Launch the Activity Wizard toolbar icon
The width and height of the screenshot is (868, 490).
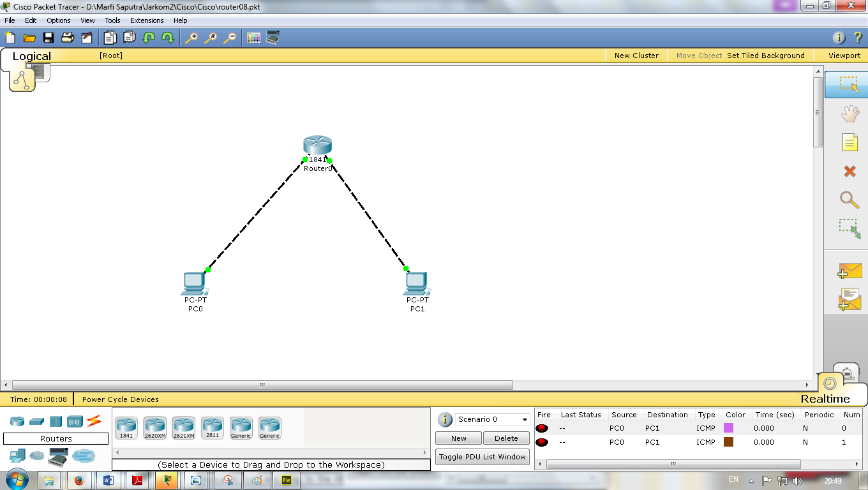pos(87,38)
